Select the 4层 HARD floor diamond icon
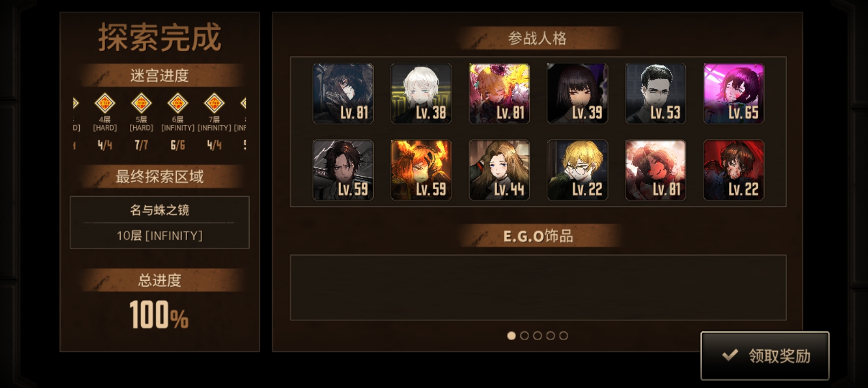Image resolution: width=868 pixels, height=388 pixels. (x=105, y=103)
